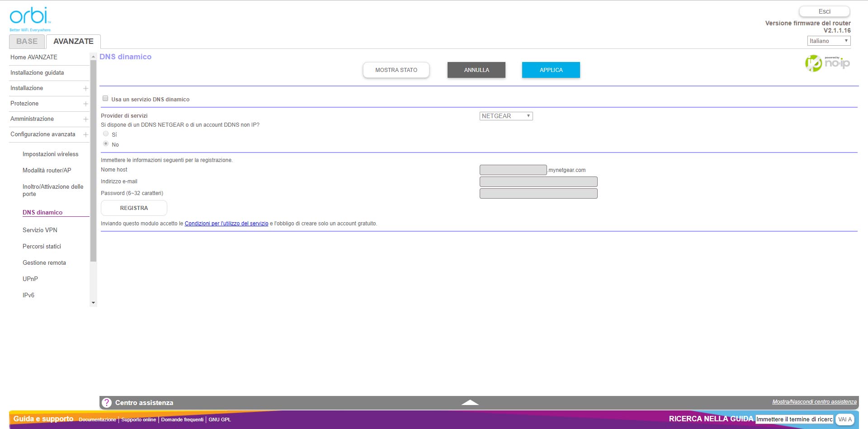868x429 pixels.
Task: Expand the Installazione plus icon
Action: (x=85, y=88)
